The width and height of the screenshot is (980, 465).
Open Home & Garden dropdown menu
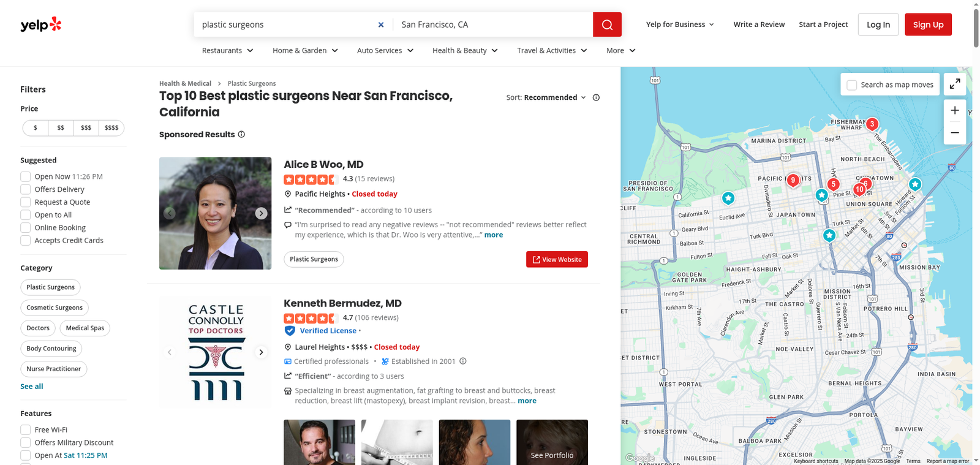pyautogui.click(x=306, y=50)
